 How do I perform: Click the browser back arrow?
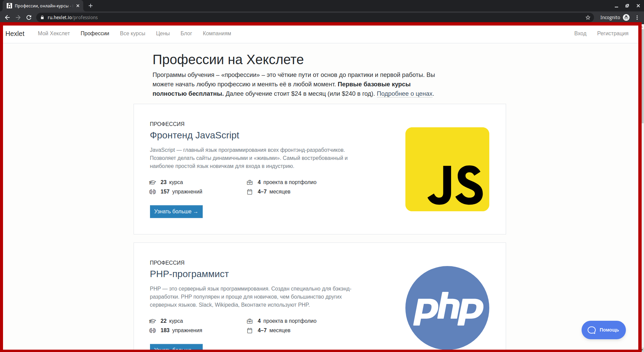coord(7,17)
